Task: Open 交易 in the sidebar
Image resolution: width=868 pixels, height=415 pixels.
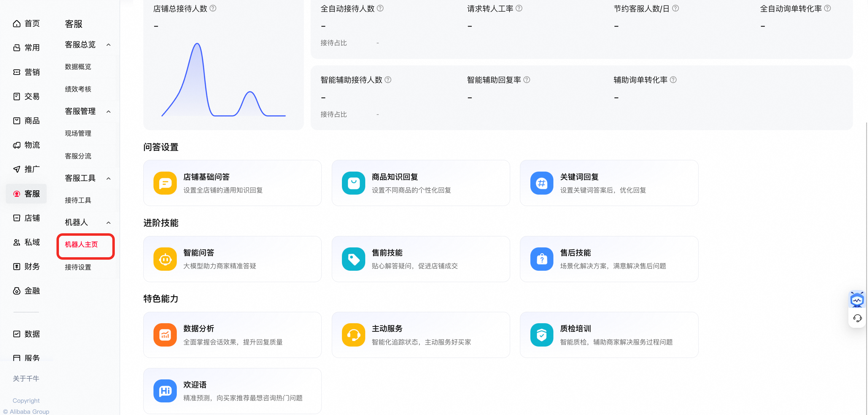Action: (x=26, y=96)
